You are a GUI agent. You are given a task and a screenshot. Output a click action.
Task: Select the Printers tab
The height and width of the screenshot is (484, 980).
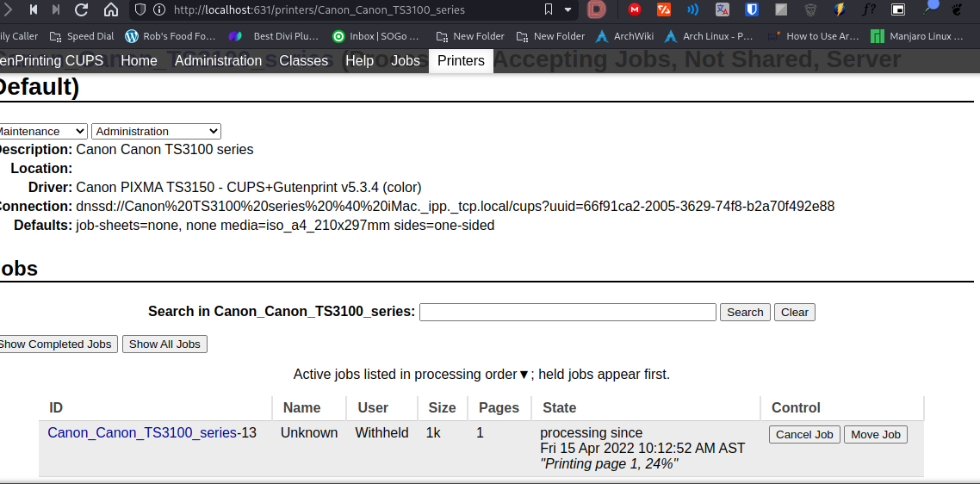[x=461, y=60]
